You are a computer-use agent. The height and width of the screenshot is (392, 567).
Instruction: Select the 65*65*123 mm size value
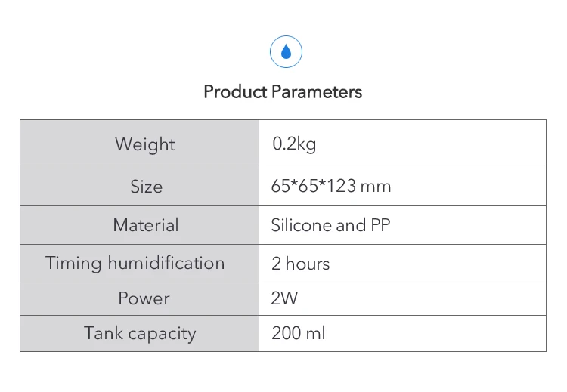click(331, 186)
